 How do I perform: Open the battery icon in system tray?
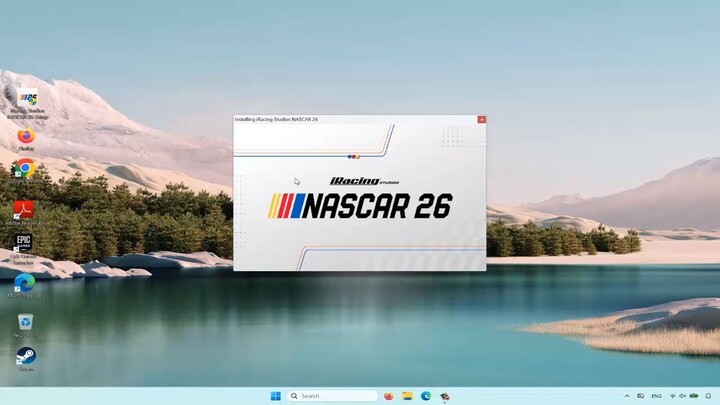pos(694,396)
